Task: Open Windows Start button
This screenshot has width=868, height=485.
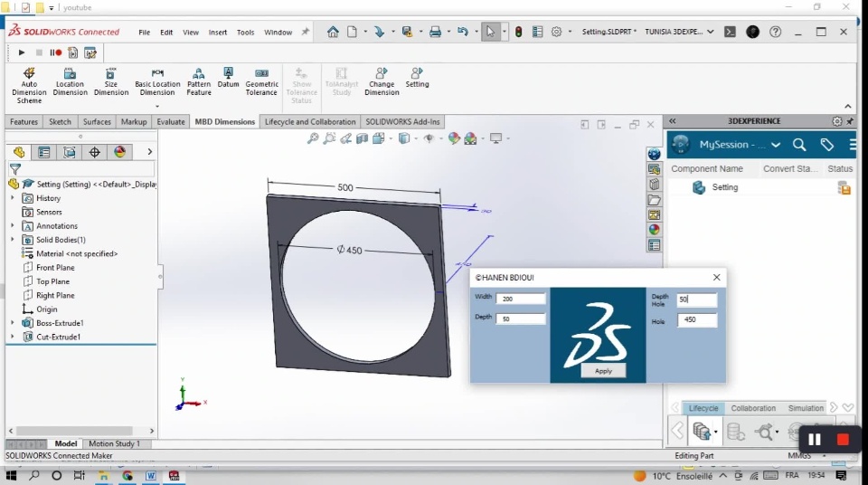Action: (x=11, y=476)
